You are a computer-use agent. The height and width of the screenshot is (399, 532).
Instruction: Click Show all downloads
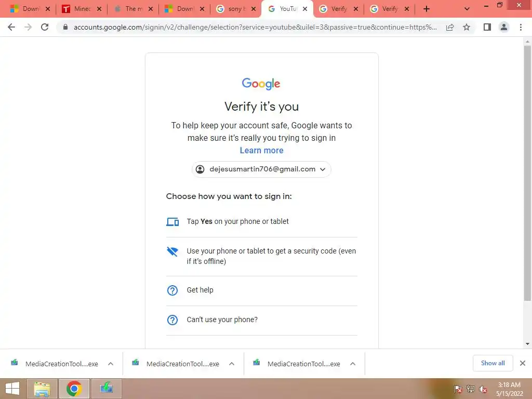point(493,363)
